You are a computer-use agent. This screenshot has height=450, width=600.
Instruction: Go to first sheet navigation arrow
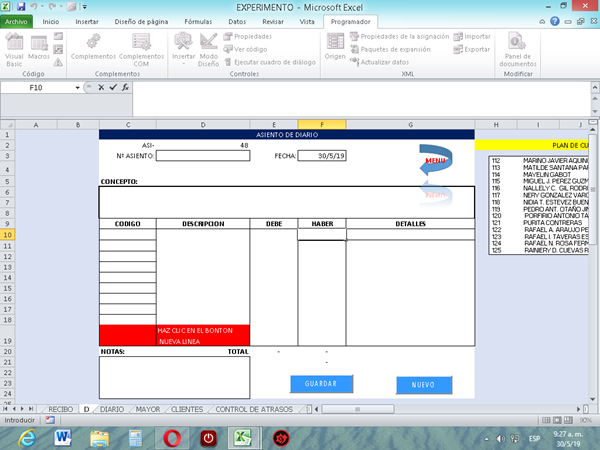6,409
